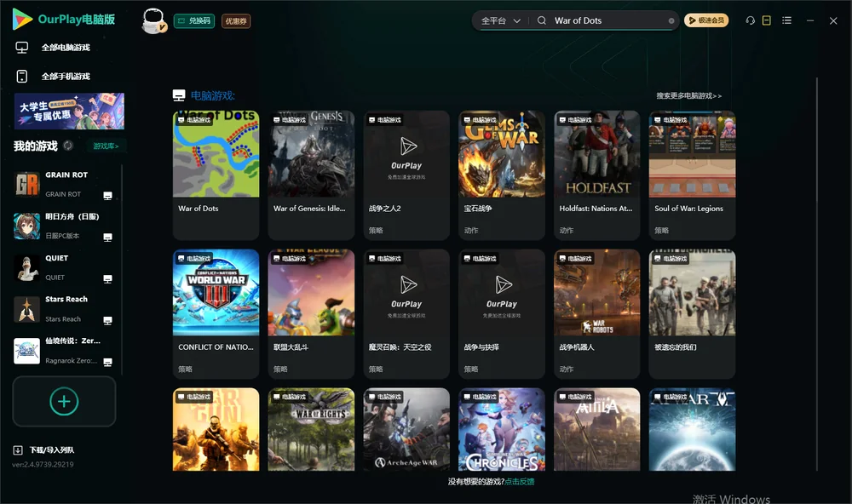Clear the War of Dots search text

[671, 21]
